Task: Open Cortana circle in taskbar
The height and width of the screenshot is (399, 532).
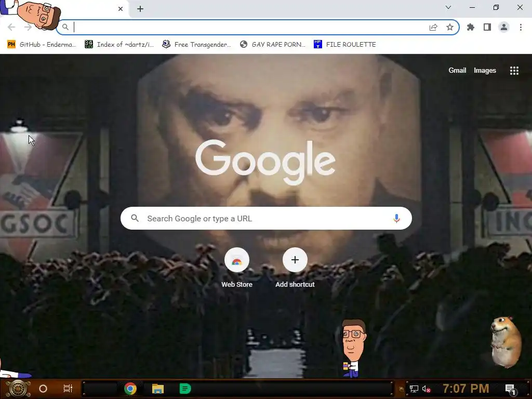Action: coord(43,389)
